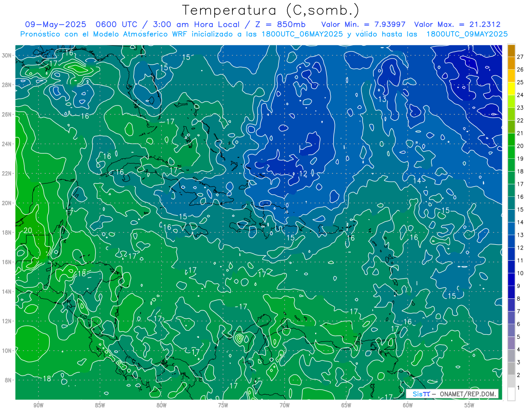The width and height of the screenshot is (532, 411).
Task: Select the date text '09-May-2025'
Action: click(x=55, y=24)
